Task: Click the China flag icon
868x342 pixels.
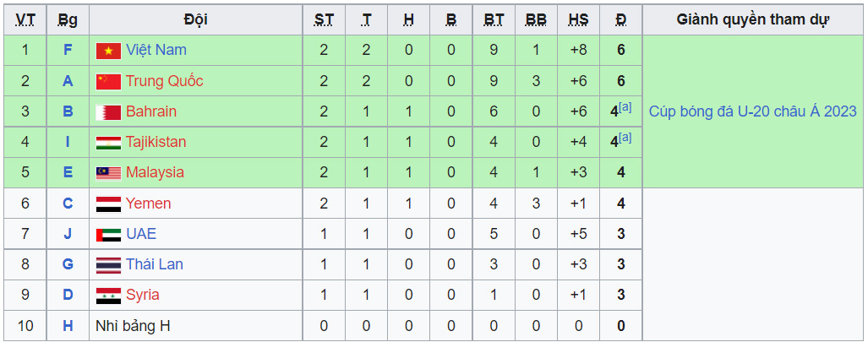Action: pos(108,81)
